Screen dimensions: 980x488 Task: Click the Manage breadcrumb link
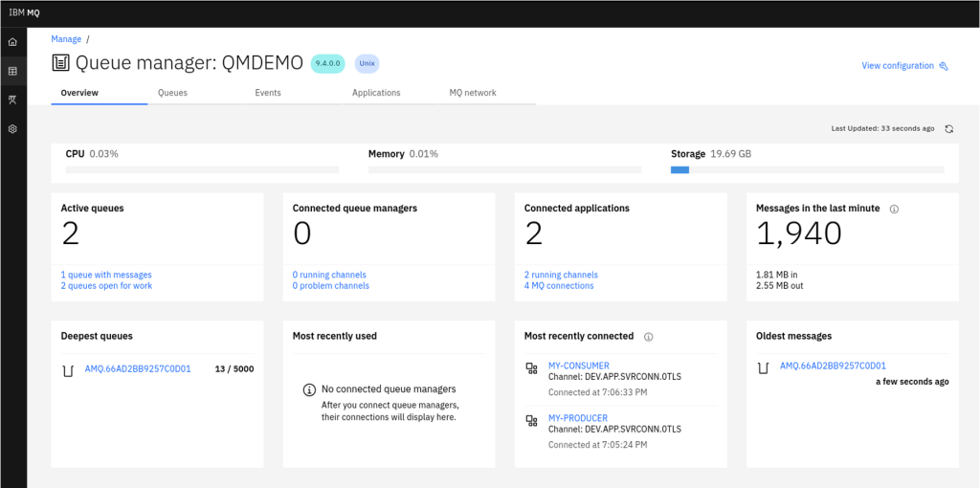[x=66, y=38]
